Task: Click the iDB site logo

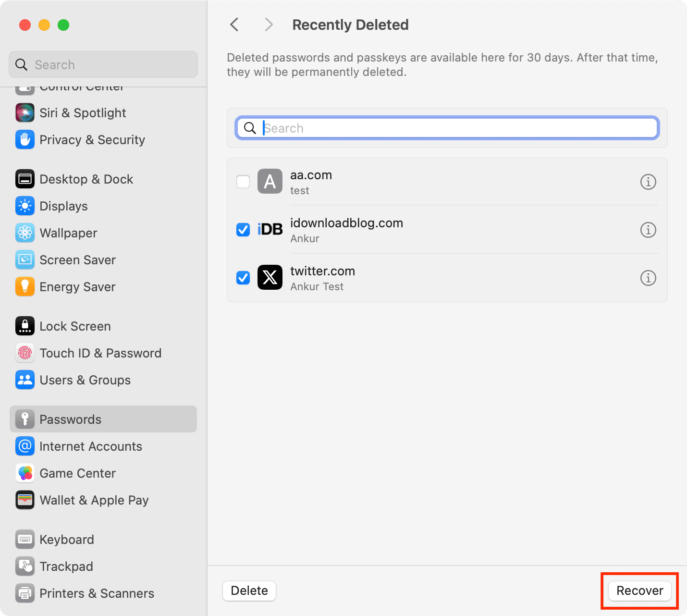Action: point(270,229)
